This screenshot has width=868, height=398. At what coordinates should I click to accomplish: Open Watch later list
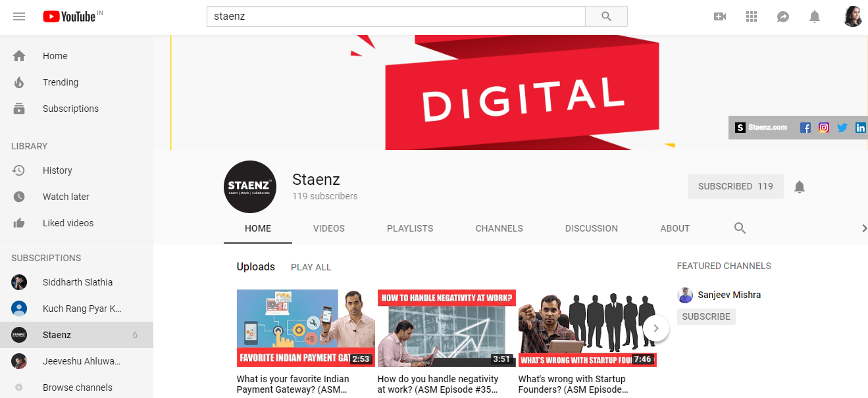[76, 197]
